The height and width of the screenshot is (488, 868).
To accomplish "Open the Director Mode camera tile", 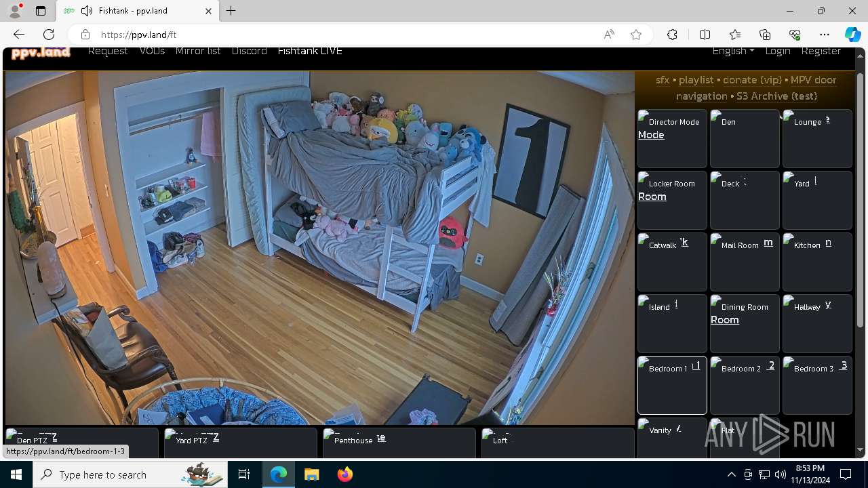I will [672, 138].
